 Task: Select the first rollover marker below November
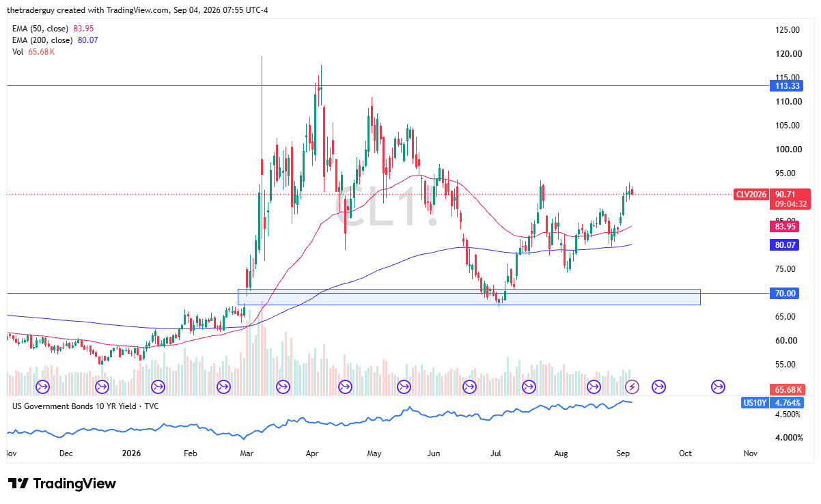tap(42, 387)
